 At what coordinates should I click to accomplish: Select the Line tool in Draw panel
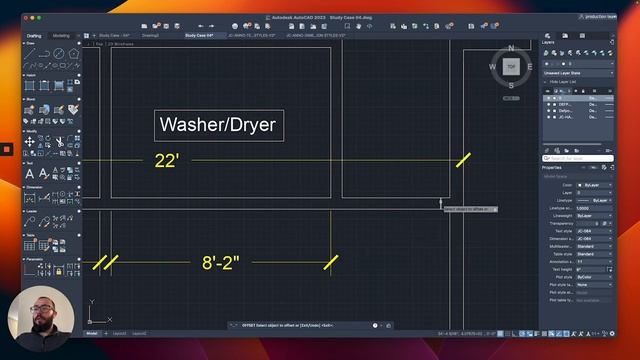30,53
